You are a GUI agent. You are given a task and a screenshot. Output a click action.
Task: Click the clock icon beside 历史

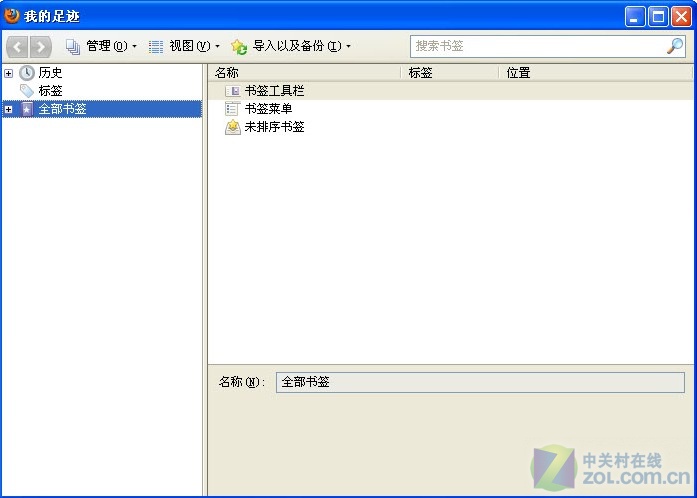pyautogui.click(x=27, y=73)
